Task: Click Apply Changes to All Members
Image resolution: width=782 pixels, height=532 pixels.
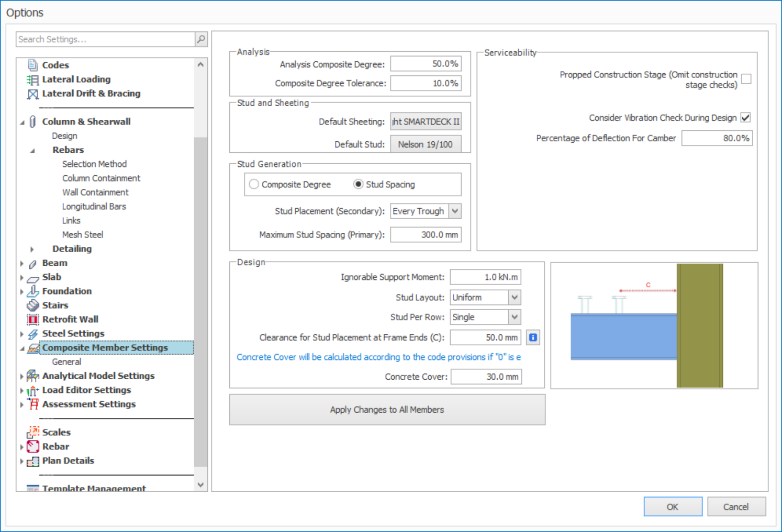Action: pos(387,410)
